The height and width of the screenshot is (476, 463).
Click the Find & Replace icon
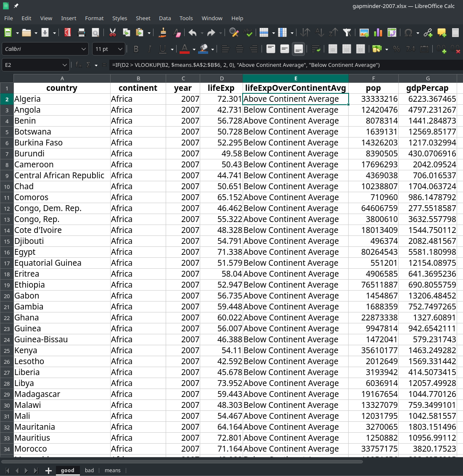[234, 33]
